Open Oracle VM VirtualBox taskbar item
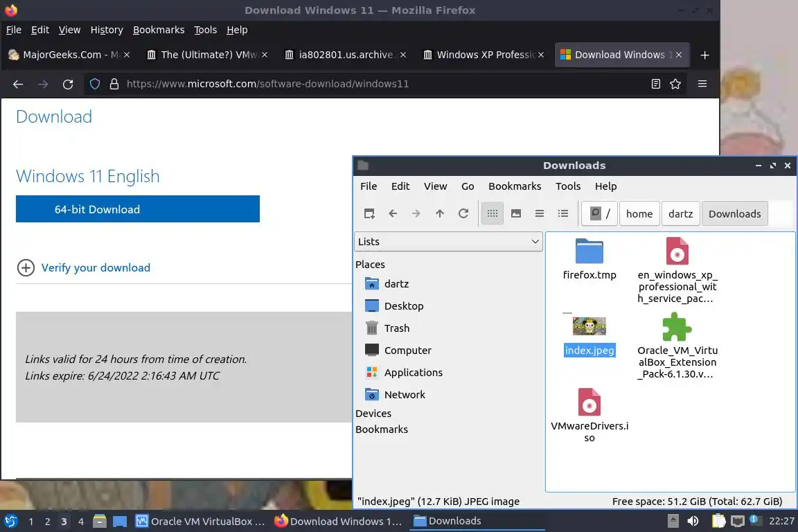This screenshot has height=532, width=798. click(200, 522)
